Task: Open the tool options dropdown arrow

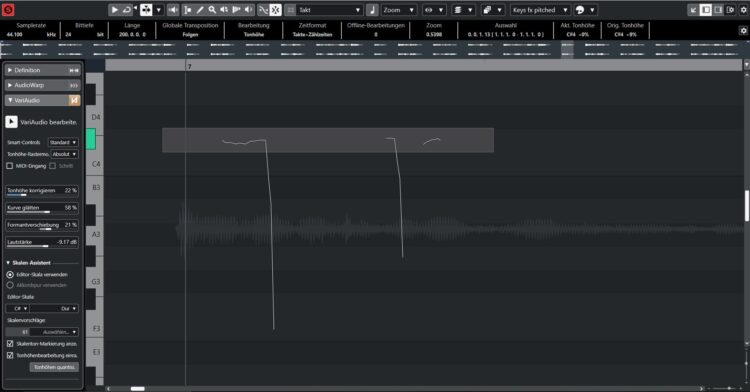Action: coord(159,10)
